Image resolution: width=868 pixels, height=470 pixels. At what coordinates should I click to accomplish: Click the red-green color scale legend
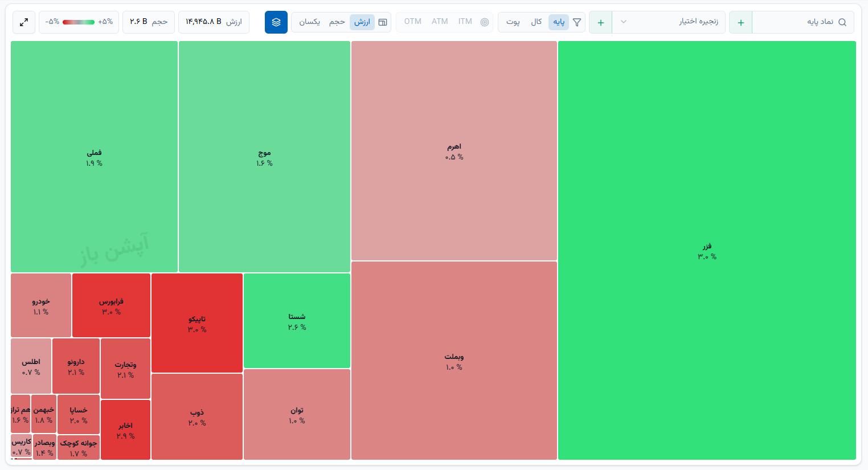tap(79, 22)
